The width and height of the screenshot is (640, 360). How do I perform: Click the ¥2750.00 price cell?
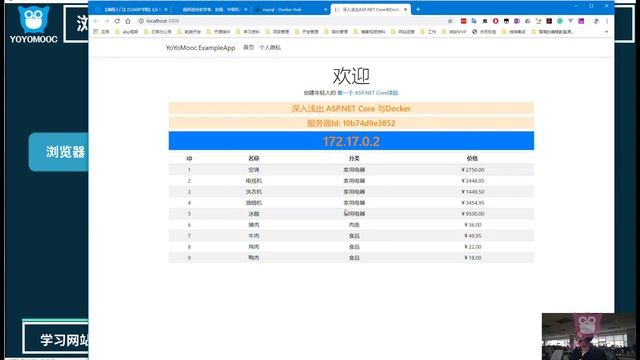473,170
